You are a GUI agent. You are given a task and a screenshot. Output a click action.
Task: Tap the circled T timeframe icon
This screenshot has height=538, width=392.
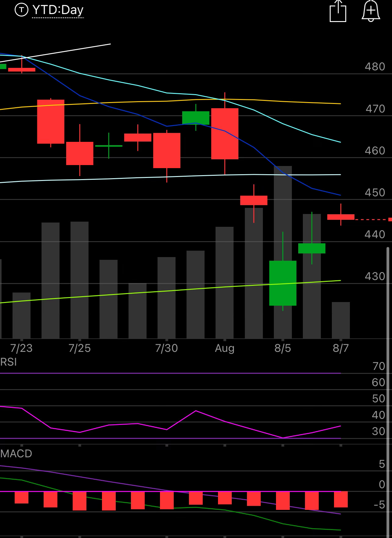click(x=21, y=10)
